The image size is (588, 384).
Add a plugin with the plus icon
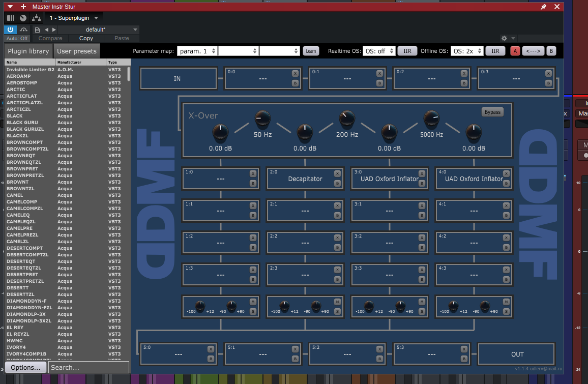[x=23, y=7]
